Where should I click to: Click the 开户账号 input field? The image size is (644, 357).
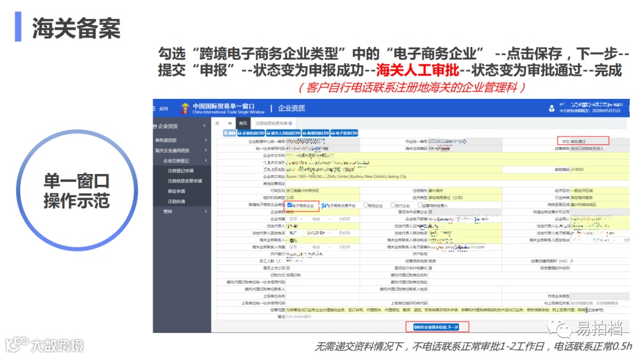[465, 254]
